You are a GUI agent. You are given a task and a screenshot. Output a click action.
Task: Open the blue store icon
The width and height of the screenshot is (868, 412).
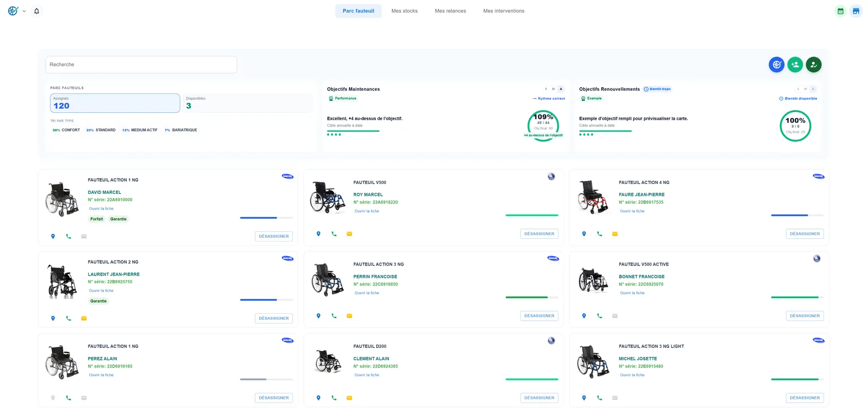pos(856,11)
